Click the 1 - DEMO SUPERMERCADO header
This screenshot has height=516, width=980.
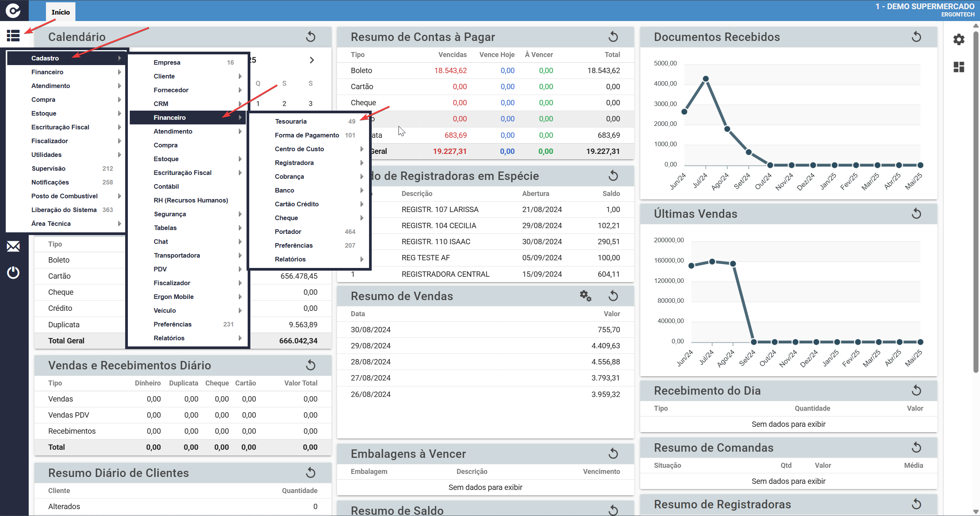pyautogui.click(x=925, y=7)
